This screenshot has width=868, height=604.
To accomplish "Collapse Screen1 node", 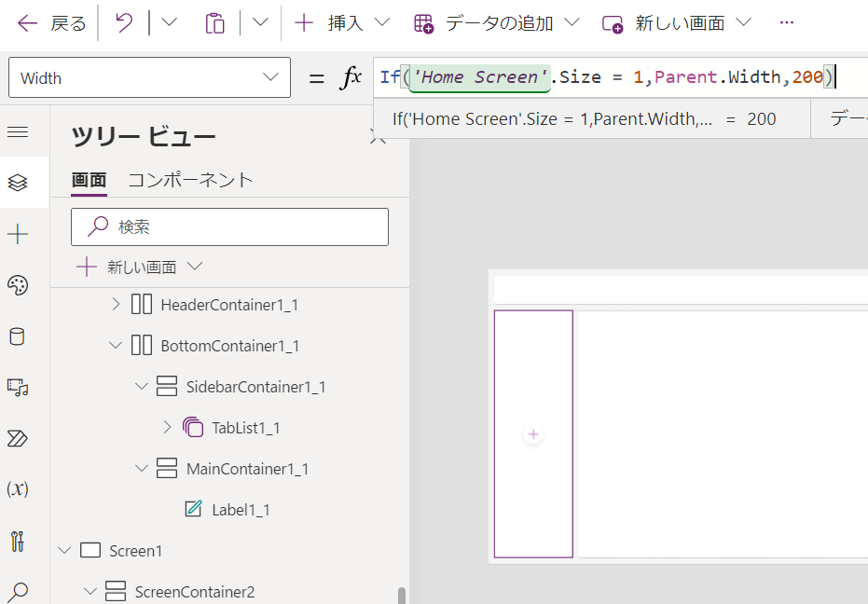I will [x=64, y=550].
